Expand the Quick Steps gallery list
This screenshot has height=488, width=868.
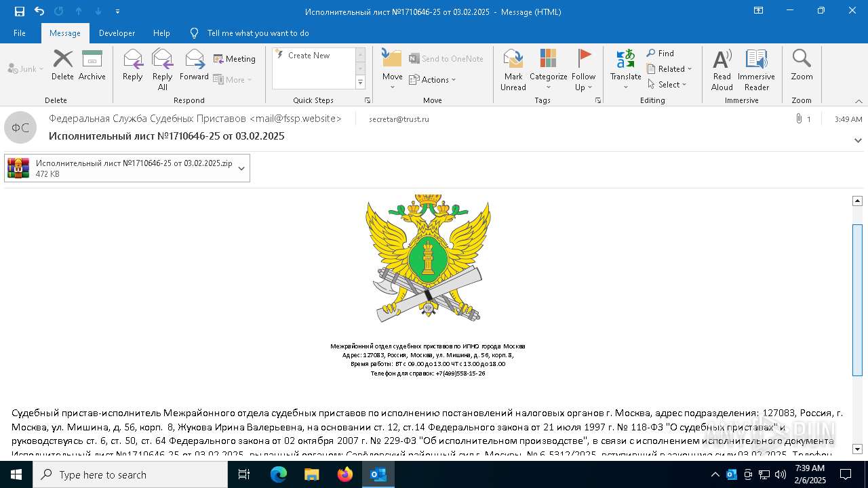tap(360, 83)
